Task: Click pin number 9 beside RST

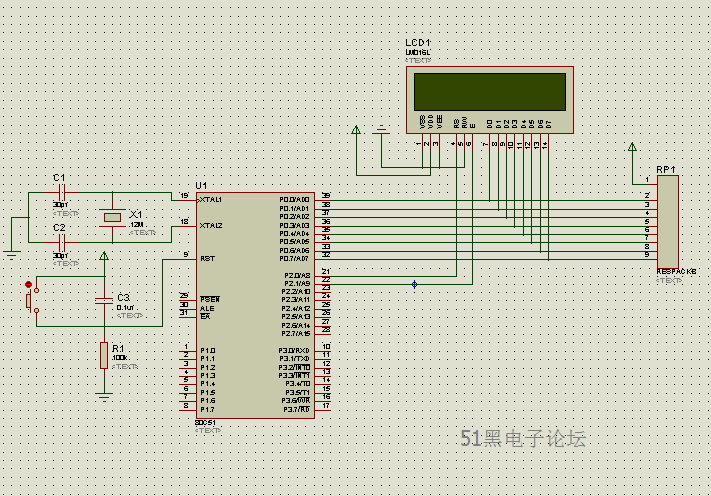Action: pyautogui.click(x=186, y=254)
